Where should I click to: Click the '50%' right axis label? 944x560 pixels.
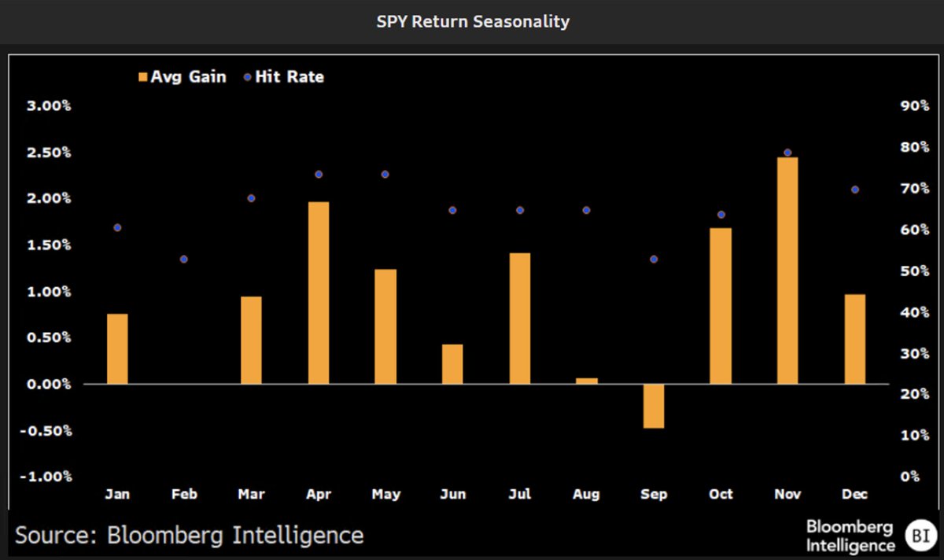pyautogui.click(x=916, y=271)
